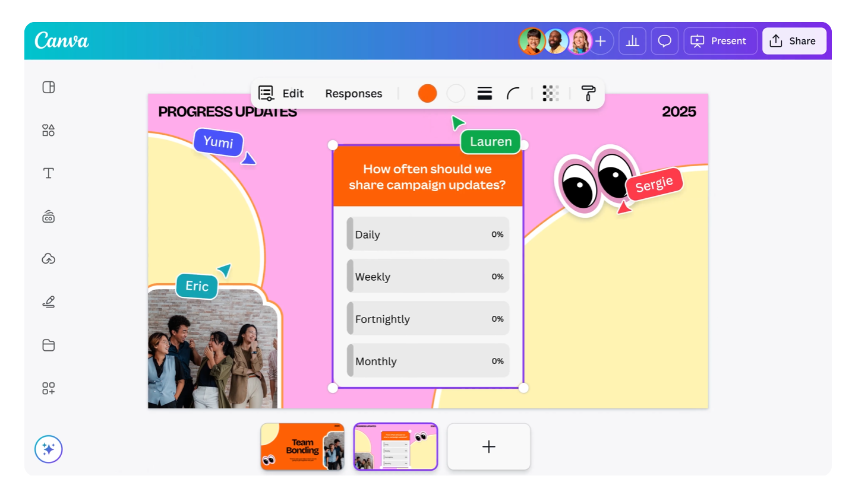852x504 pixels.
Task: Select the 2025 text on slide
Action: [679, 112]
